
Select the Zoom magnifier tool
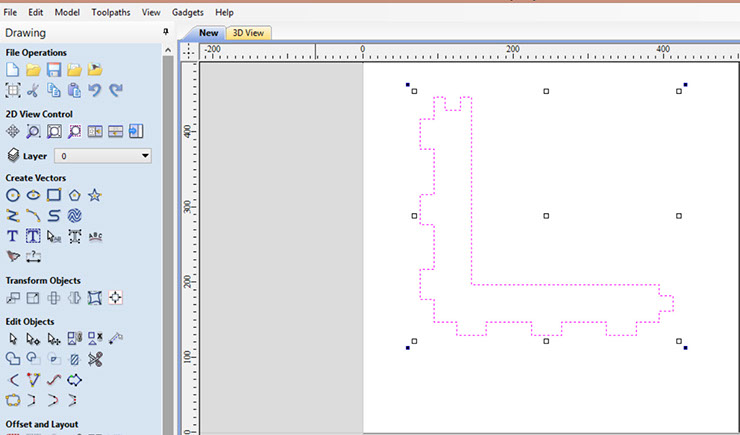[x=33, y=131]
